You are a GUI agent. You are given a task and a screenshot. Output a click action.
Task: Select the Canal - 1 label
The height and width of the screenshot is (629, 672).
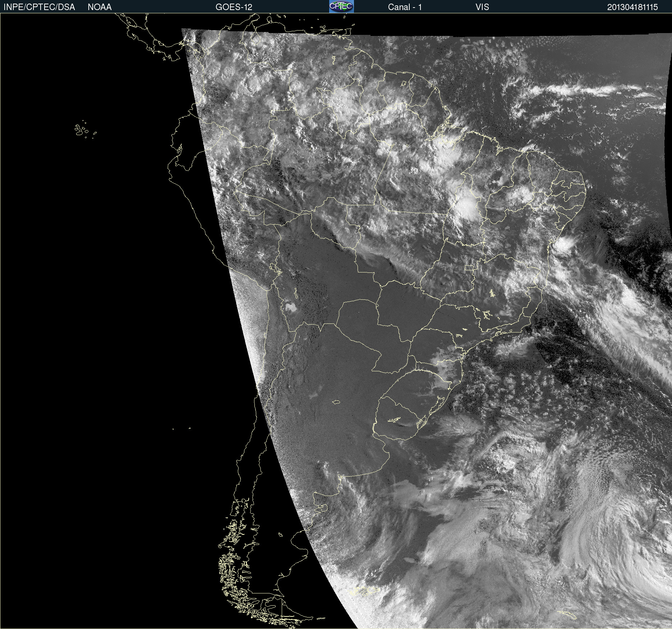[405, 7]
